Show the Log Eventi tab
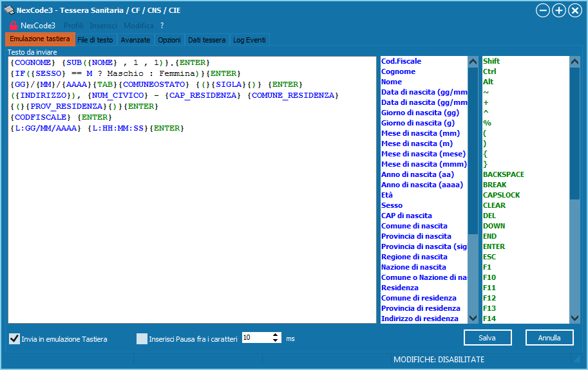This screenshot has height=370, width=588. pyautogui.click(x=249, y=40)
